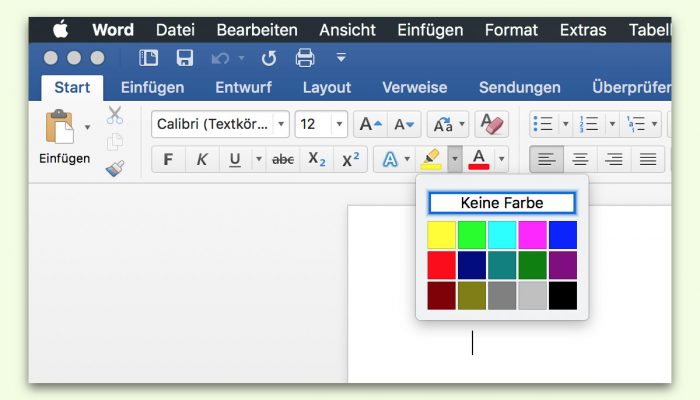The image size is (700, 400).
Task: Toggle strikethrough abc formatting
Action: pos(283,159)
